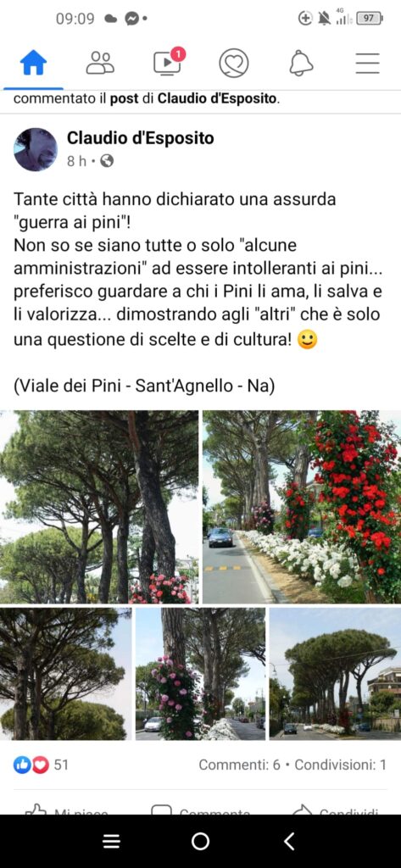
Task: Open the photo with red climbing roses
Action: point(302,507)
